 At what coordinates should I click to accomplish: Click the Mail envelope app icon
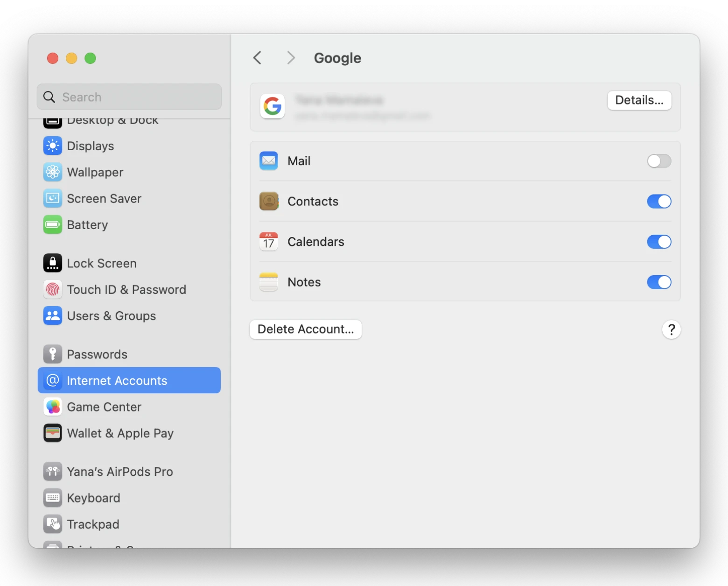269,161
